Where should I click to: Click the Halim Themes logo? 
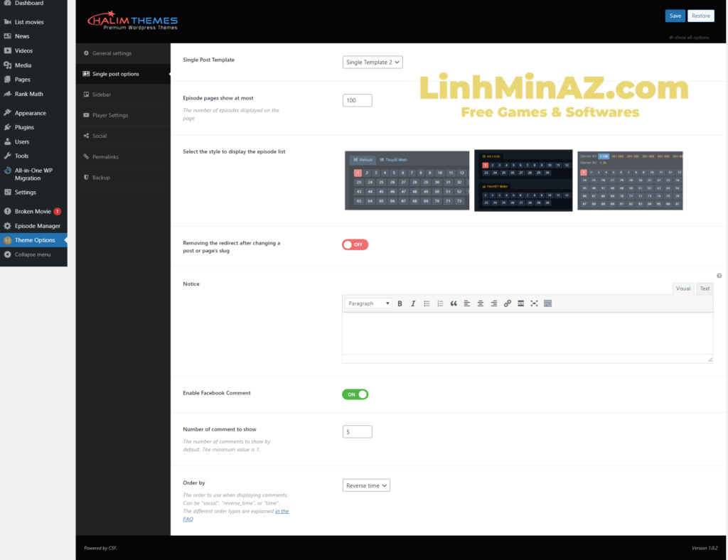133,21
